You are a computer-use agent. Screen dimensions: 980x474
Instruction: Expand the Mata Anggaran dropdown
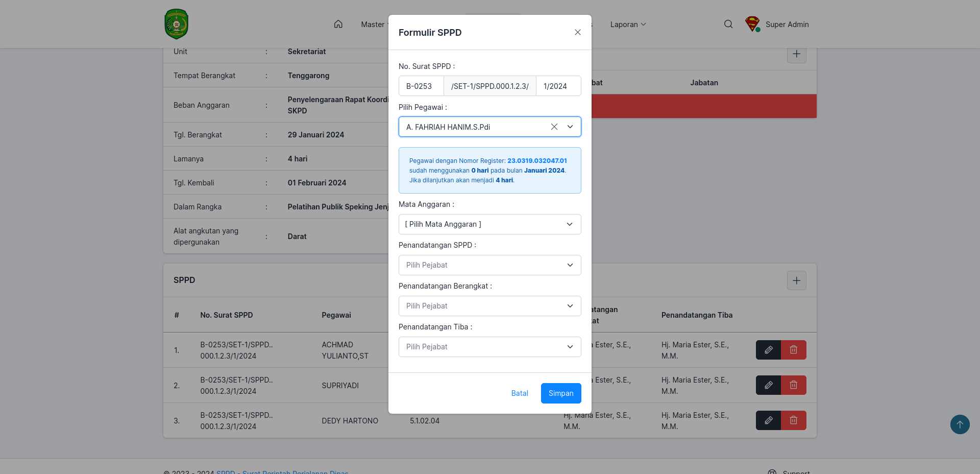tap(489, 224)
